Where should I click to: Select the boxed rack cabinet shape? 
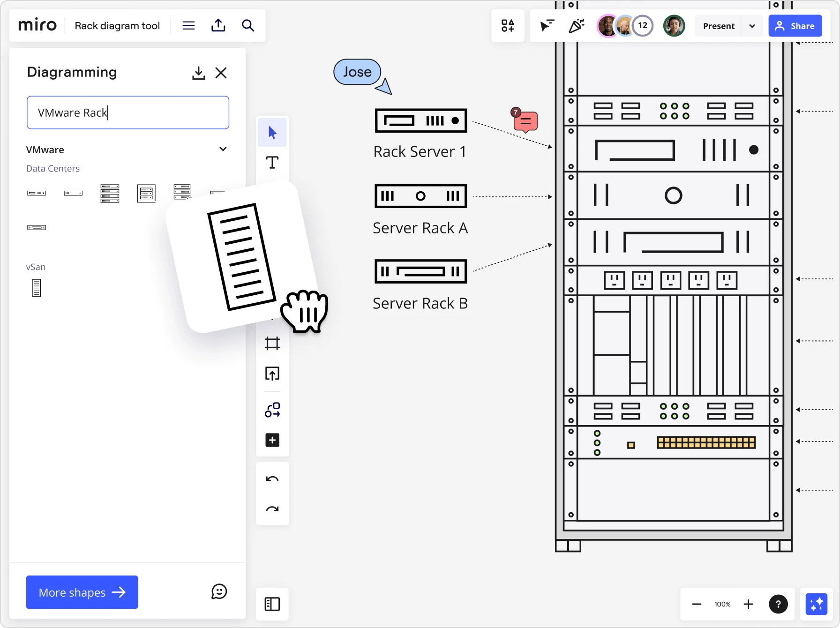tap(146, 193)
